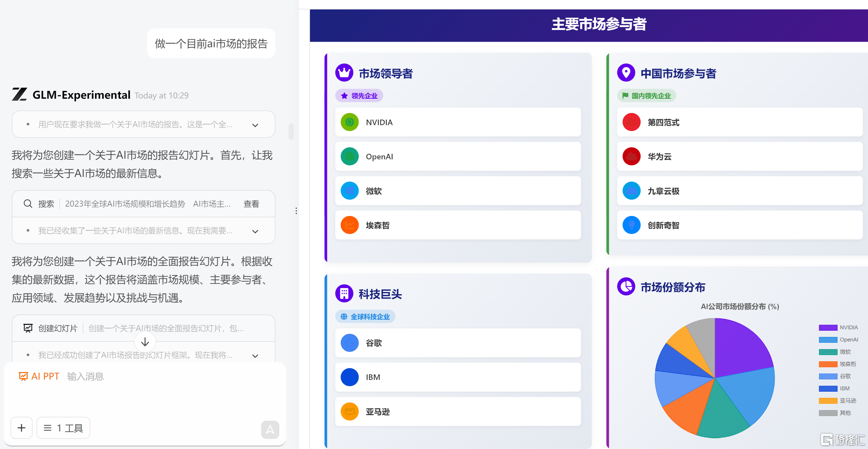Screen dimensions: 868x449
Task: Click the teal 微软 pie chart slice
Action: [721, 413]
